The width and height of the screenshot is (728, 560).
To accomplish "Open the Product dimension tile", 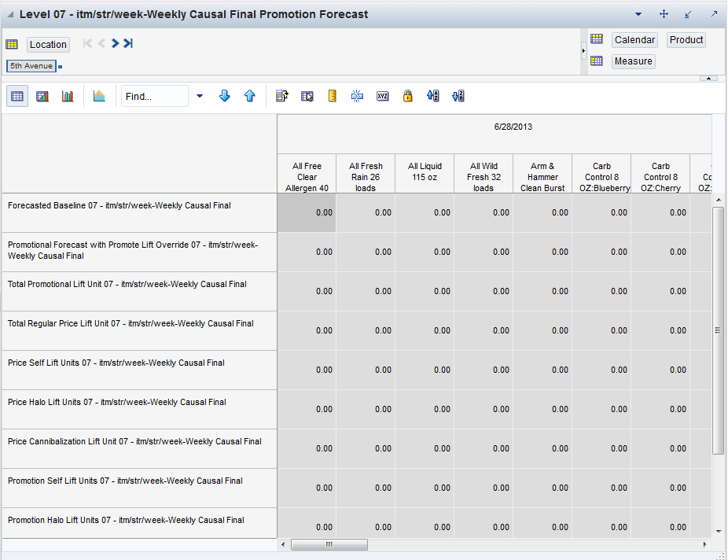I will (x=686, y=40).
